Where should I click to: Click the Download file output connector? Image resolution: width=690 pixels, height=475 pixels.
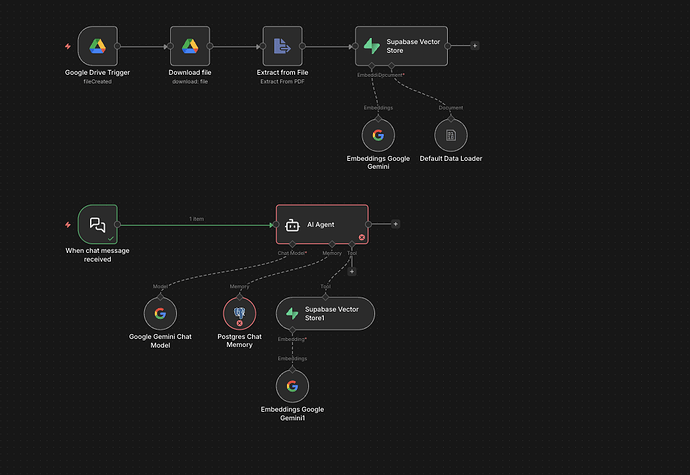(x=210, y=46)
